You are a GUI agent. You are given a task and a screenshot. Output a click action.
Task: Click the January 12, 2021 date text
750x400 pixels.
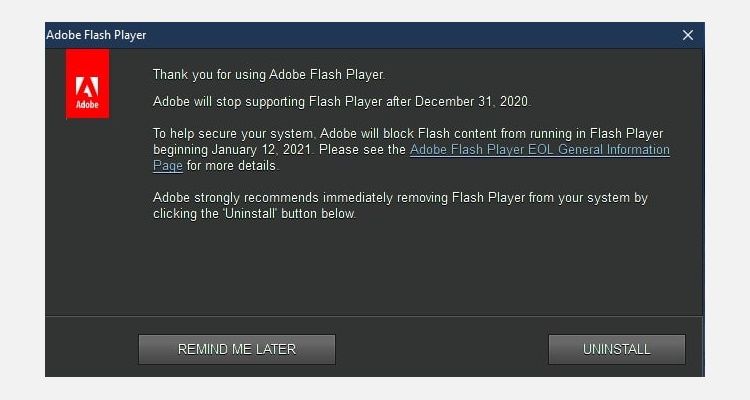pos(263,150)
